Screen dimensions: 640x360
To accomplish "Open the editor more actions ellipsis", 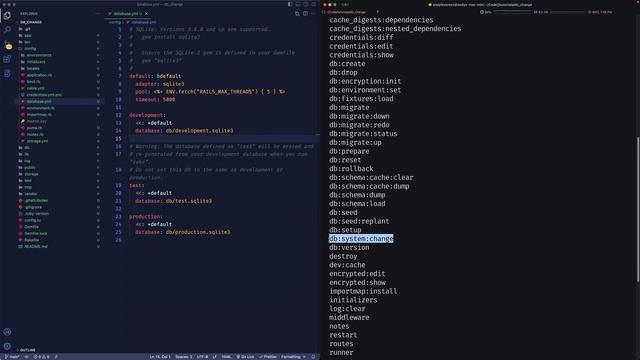I will pos(313,14).
